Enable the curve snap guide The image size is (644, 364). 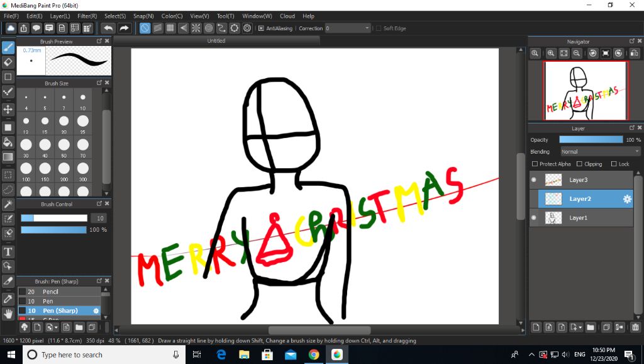[x=221, y=28]
